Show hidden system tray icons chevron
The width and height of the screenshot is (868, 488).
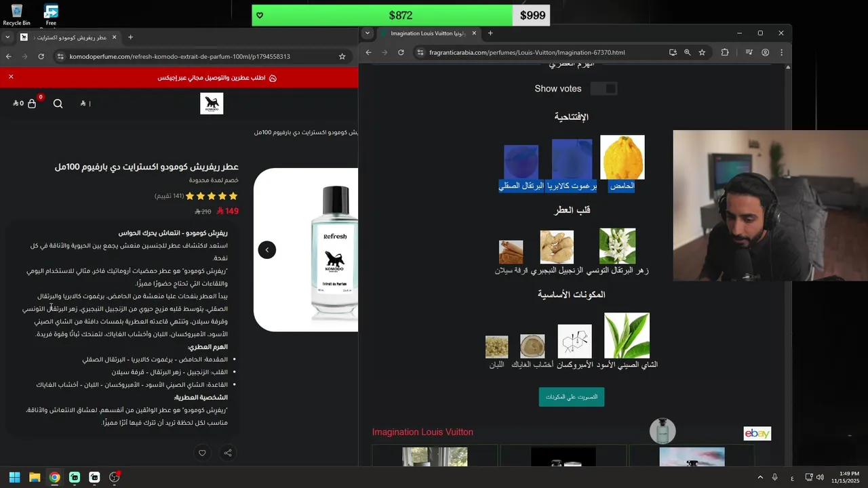coord(759,477)
